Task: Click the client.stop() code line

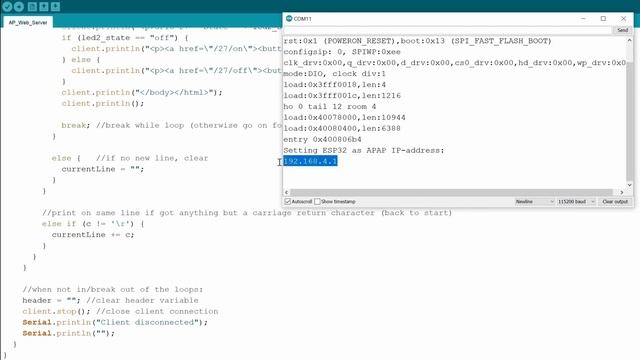Action: point(120,311)
